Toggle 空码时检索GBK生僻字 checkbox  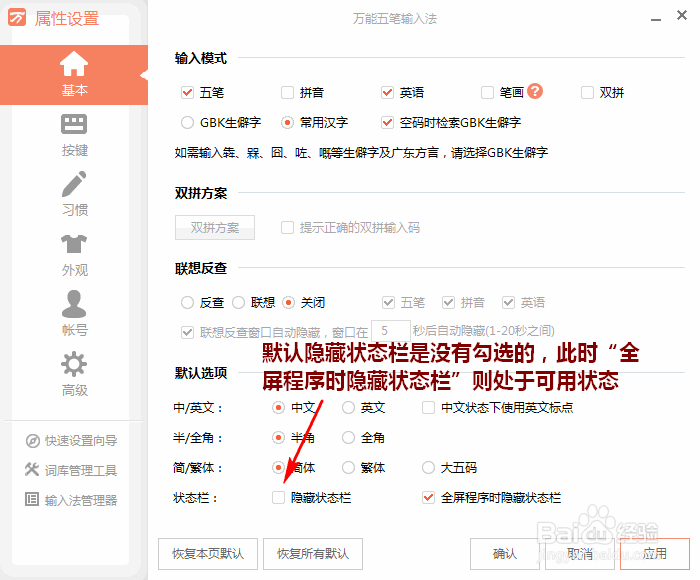(387, 122)
